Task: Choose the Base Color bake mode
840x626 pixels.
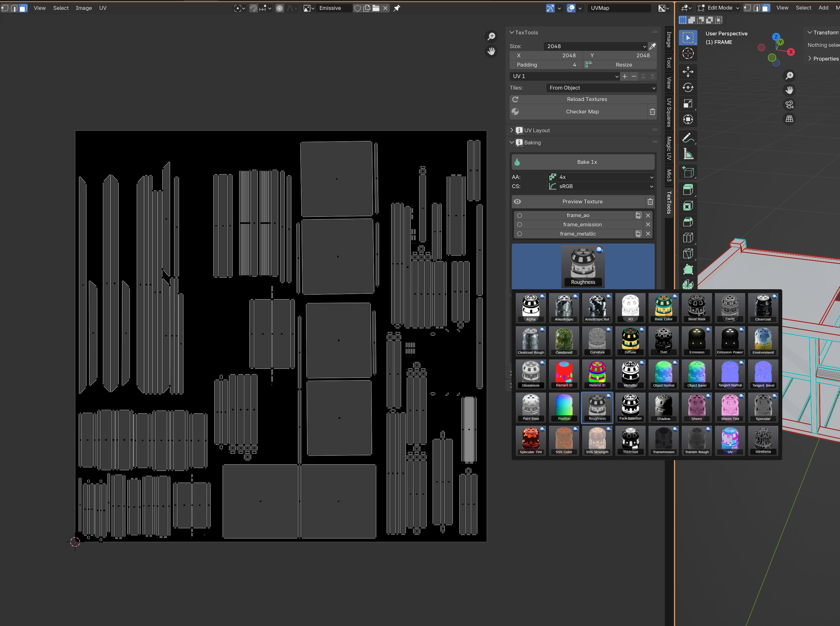Action: click(663, 308)
